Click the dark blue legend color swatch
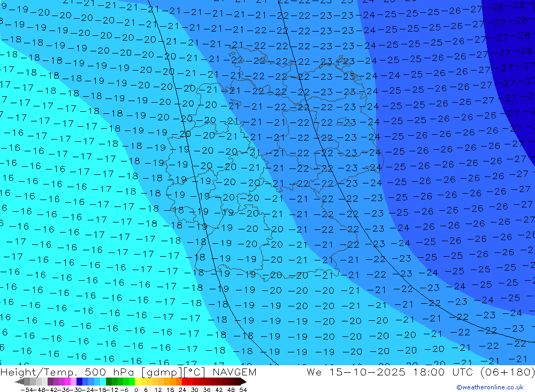Image resolution: width=535 pixels, height=392 pixels. point(79,382)
